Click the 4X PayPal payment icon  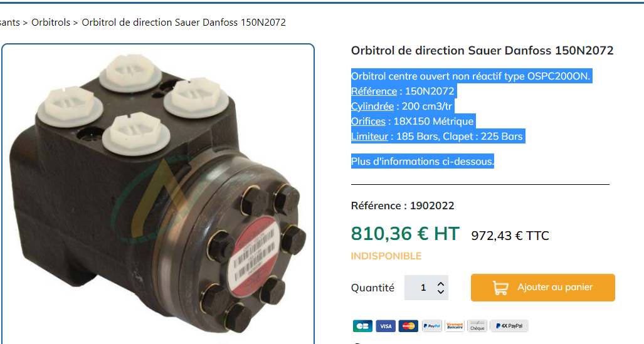pos(509,326)
